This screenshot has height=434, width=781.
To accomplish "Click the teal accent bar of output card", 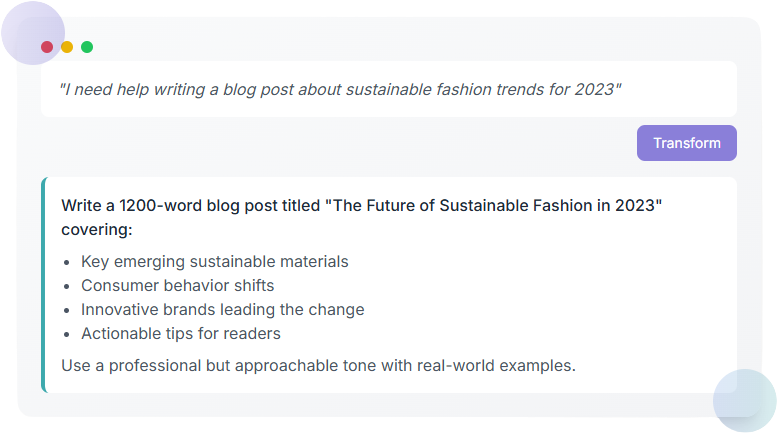I will pyautogui.click(x=43, y=285).
